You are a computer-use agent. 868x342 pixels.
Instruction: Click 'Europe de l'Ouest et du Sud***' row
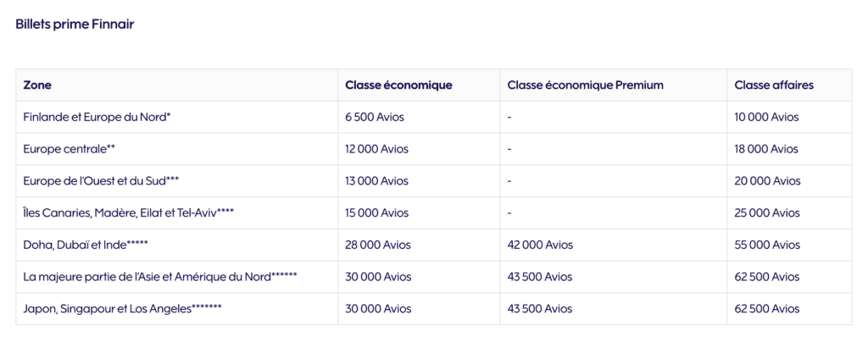pos(101,181)
